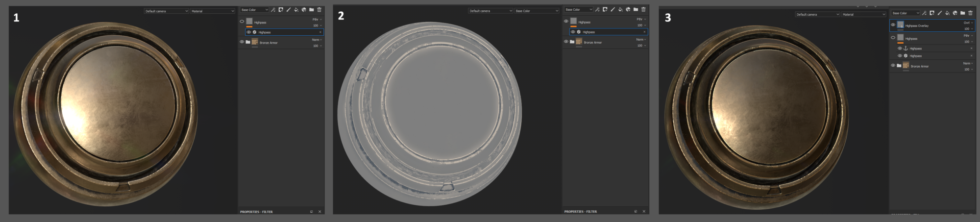Close the Properties - Filter panel in panel 2
The image size is (980, 222).
[644, 212]
